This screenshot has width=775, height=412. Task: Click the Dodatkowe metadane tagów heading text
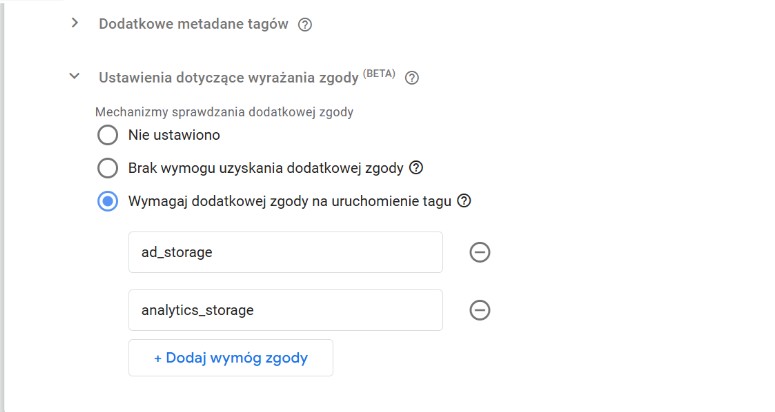[194, 24]
